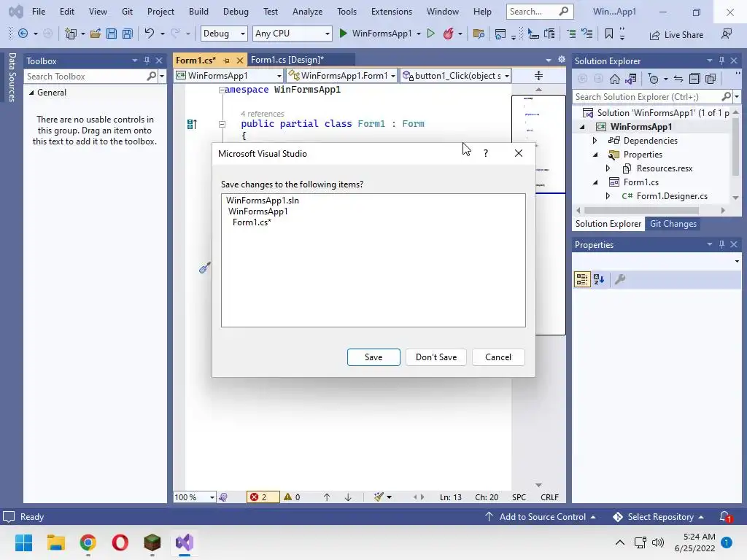Click the Navigate Backward icon
Image resolution: width=747 pixels, height=560 pixels.
(x=23, y=34)
